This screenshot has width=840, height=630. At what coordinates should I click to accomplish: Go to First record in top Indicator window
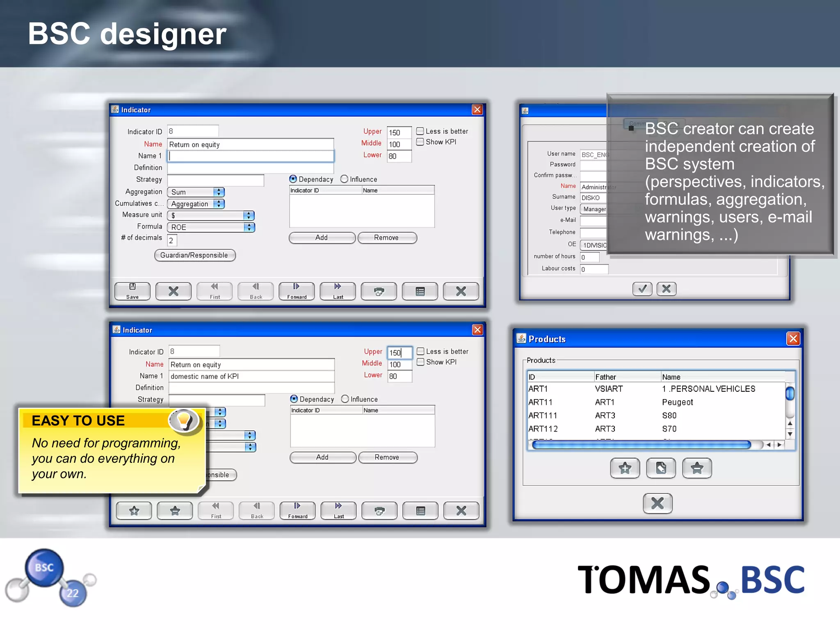coord(215,291)
